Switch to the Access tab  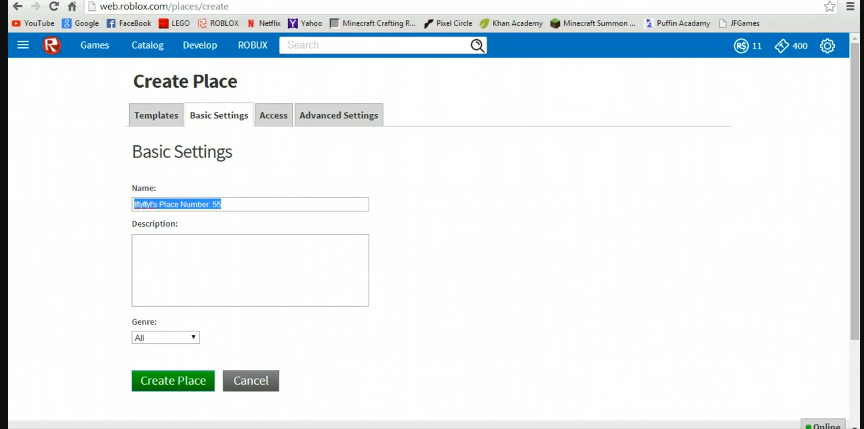(x=273, y=115)
